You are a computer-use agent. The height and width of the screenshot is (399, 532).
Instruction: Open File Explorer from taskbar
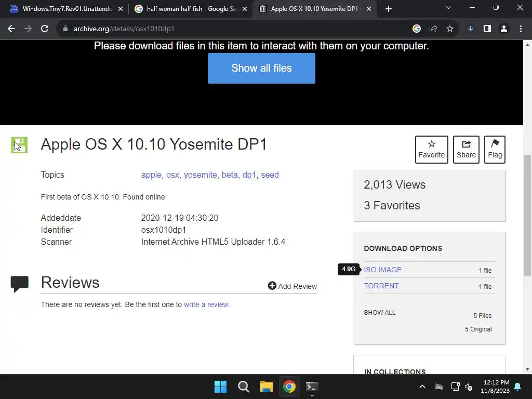pyautogui.click(x=267, y=387)
